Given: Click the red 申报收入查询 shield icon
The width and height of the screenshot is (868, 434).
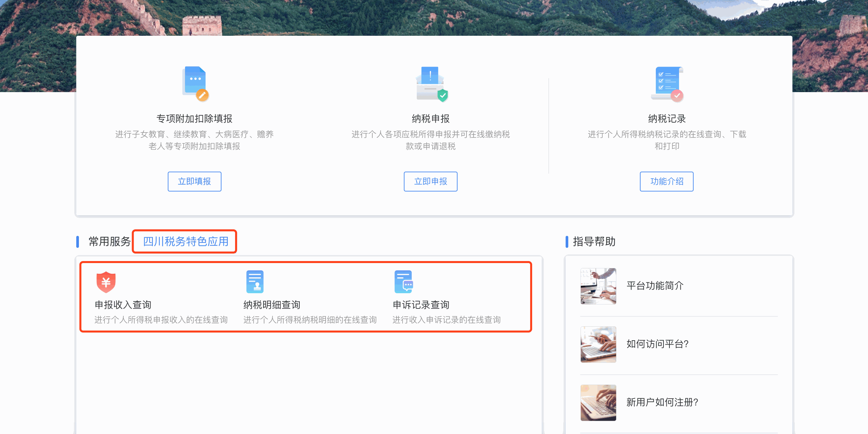Looking at the screenshot, I should 106,282.
